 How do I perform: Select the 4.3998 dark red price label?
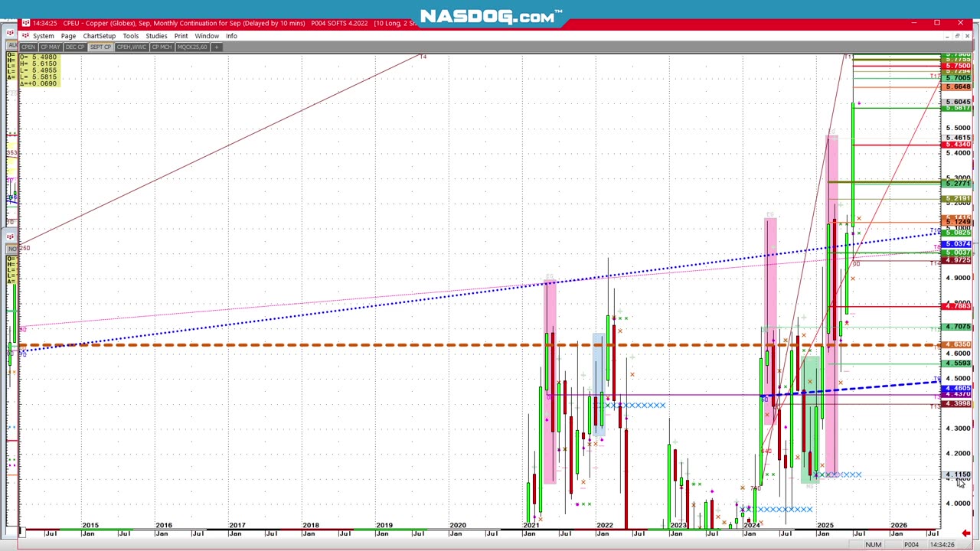tap(957, 404)
